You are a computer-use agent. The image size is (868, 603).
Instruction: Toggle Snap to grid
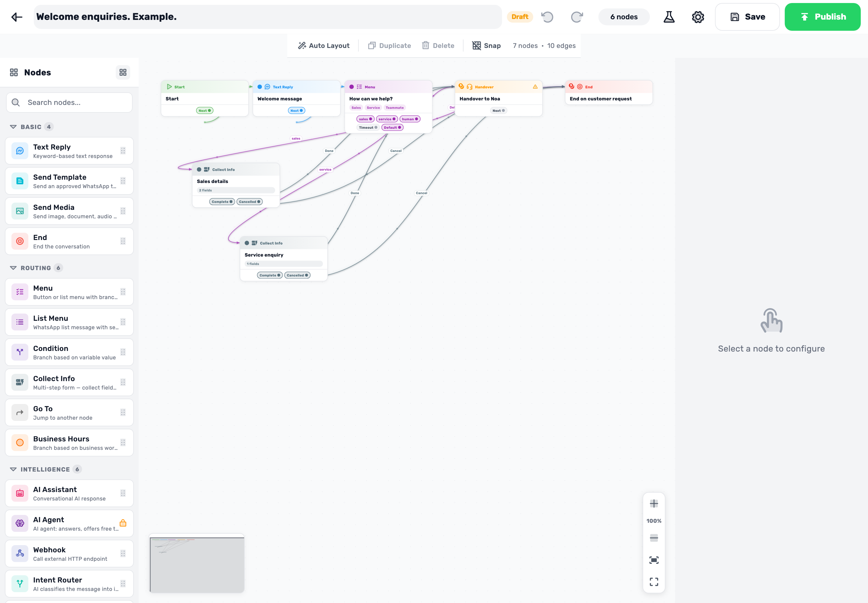(486, 46)
